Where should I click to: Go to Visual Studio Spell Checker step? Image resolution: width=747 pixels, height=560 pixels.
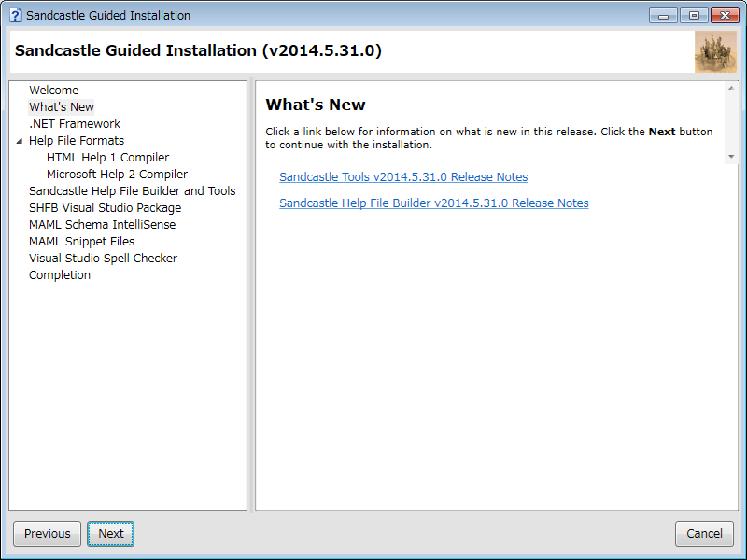[x=103, y=259]
